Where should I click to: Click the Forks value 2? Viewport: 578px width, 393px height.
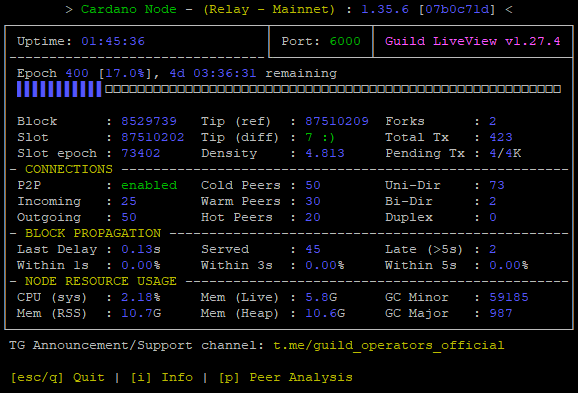(493, 121)
